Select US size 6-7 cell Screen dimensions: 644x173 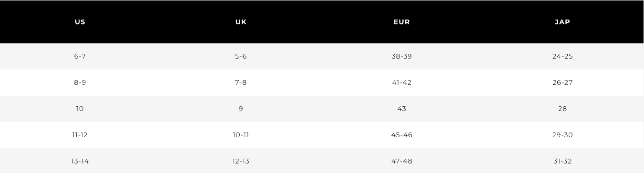tap(80, 56)
